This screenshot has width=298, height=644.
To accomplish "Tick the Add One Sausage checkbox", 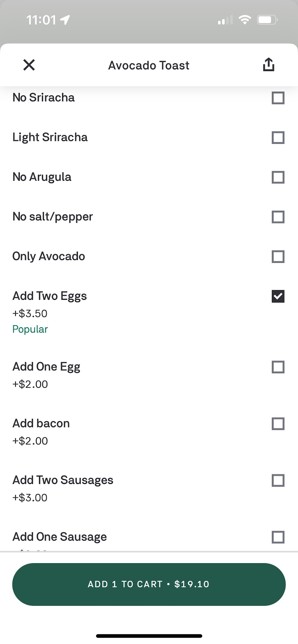I will point(278,537).
